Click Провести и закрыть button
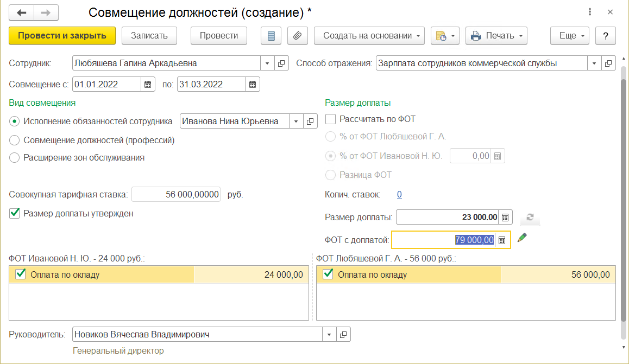 click(x=62, y=36)
